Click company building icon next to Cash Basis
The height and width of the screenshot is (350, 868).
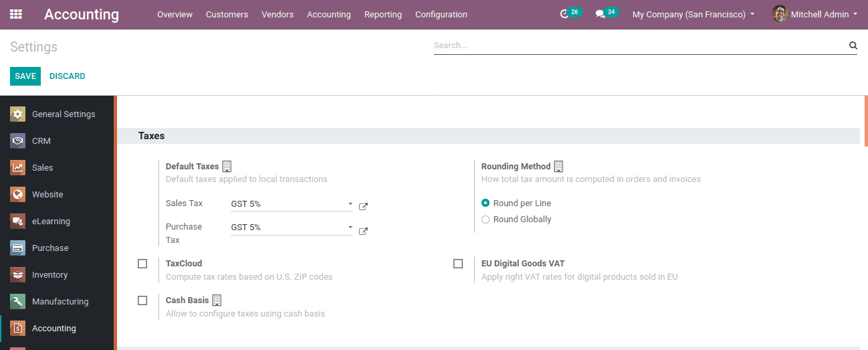tap(217, 300)
